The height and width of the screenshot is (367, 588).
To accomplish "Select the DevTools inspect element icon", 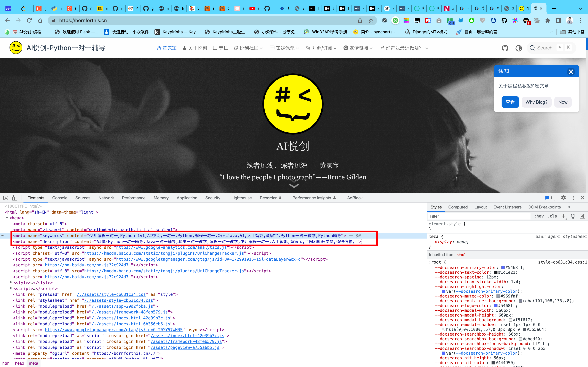I will [6, 198].
